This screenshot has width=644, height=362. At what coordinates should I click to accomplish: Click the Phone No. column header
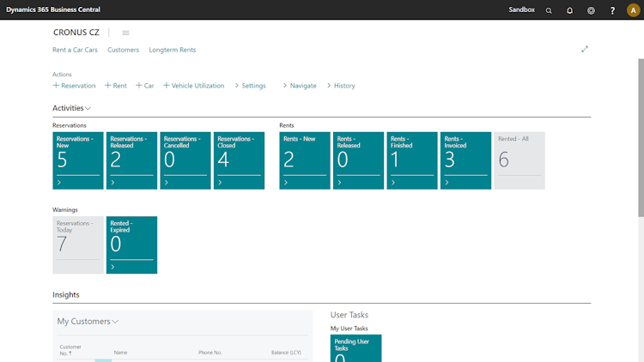coord(210,353)
